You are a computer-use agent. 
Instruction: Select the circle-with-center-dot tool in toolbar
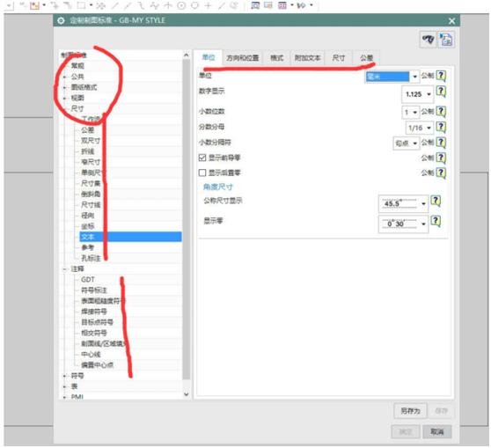(x=181, y=5)
